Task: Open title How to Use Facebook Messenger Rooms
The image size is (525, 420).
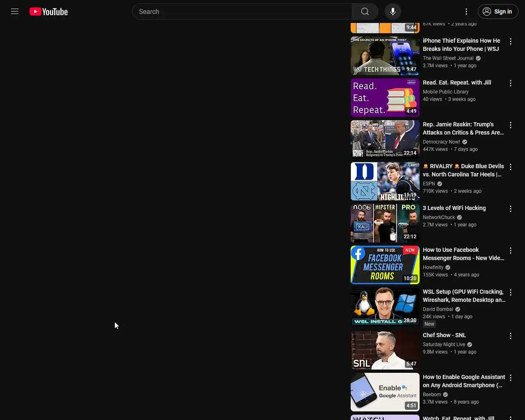Action: pyautogui.click(x=463, y=254)
